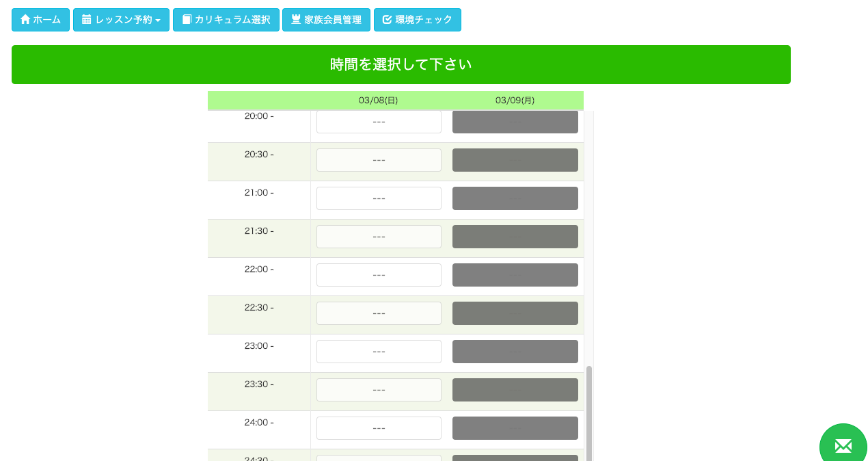This screenshot has height=461, width=868.
Task: Click the check icon on 環境チェック
Action: point(387,20)
